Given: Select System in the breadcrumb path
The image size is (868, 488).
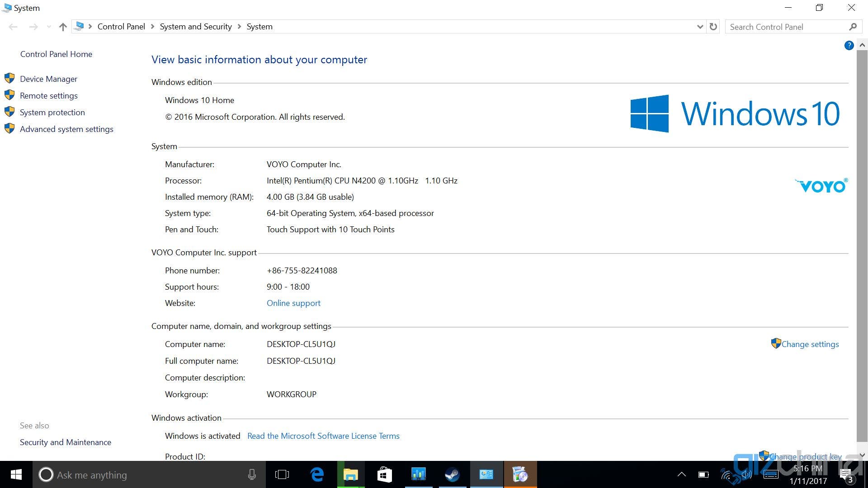Looking at the screenshot, I should pos(259,27).
